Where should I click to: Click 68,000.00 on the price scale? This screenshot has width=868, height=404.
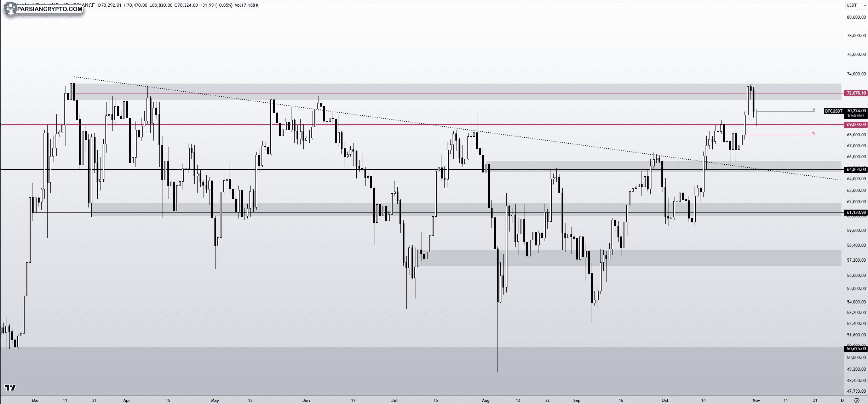(856, 135)
